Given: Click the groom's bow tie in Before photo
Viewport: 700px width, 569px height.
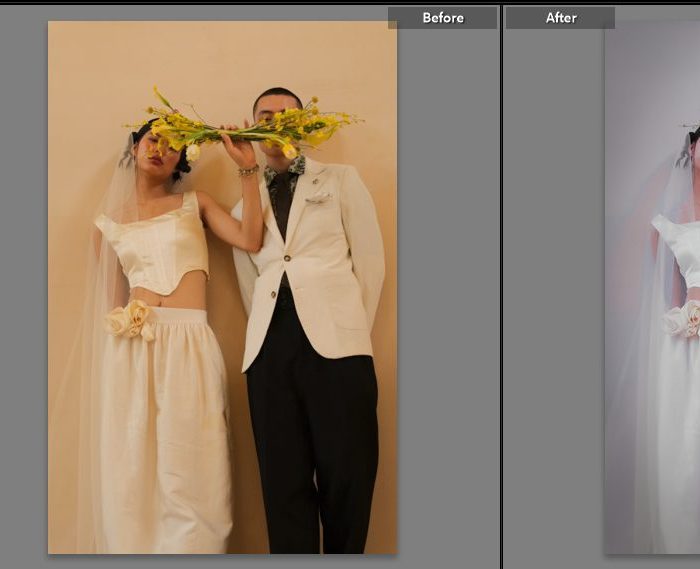Looking at the screenshot, I should coord(283,170).
